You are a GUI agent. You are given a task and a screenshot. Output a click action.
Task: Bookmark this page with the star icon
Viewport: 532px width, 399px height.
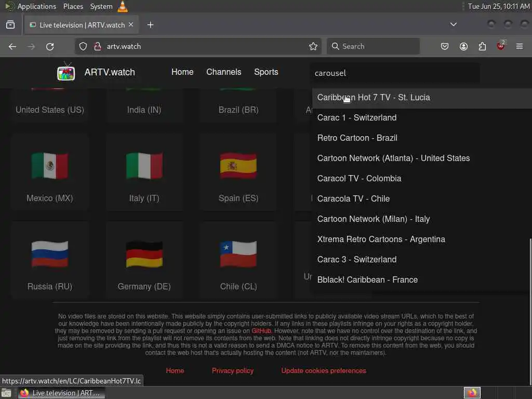[x=313, y=46]
